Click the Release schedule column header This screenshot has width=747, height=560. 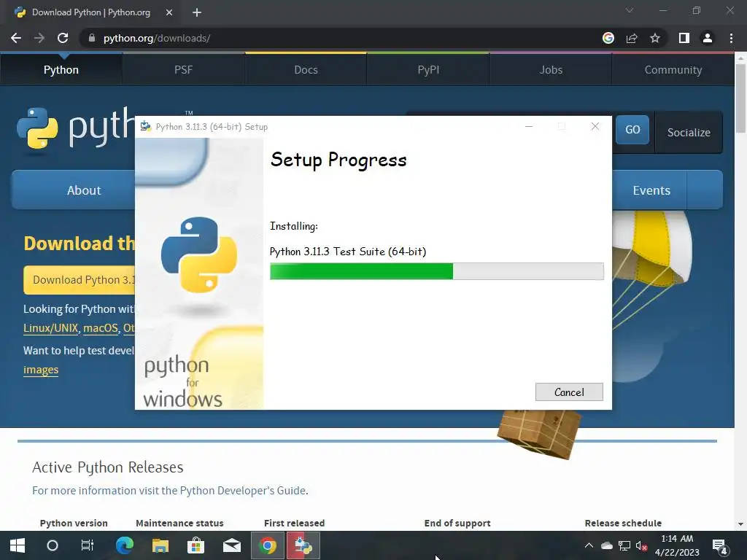(x=623, y=523)
